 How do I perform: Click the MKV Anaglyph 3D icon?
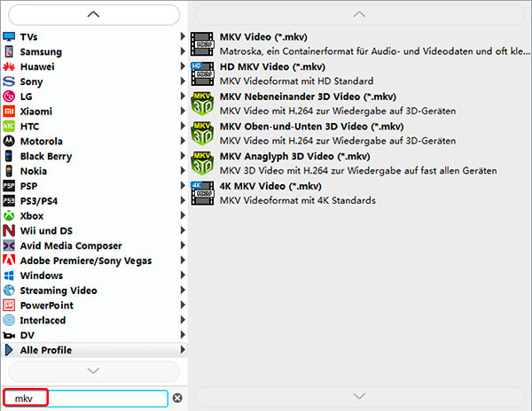pyautogui.click(x=202, y=163)
